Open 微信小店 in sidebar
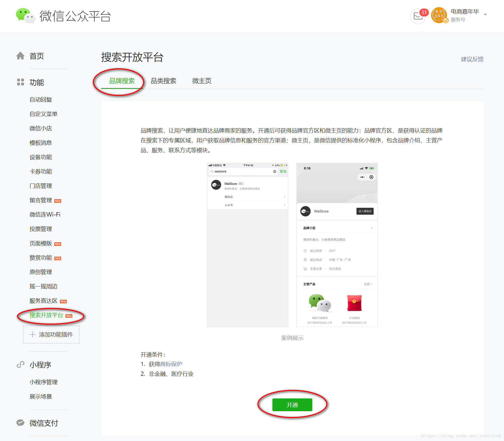This screenshot has height=441, width=504. pyautogui.click(x=41, y=128)
